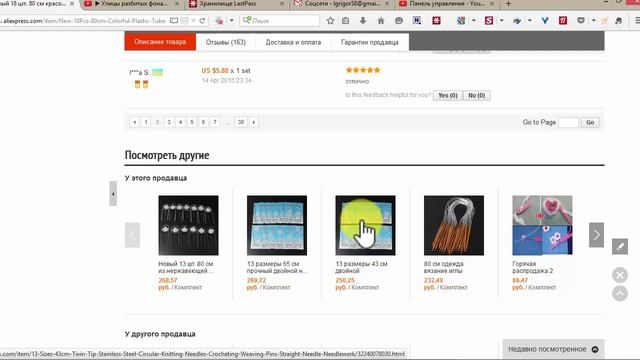Open the 13 шт 80 см needles thumbnail
The width and height of the screenshot is (640, 360).
click(188, 225)
